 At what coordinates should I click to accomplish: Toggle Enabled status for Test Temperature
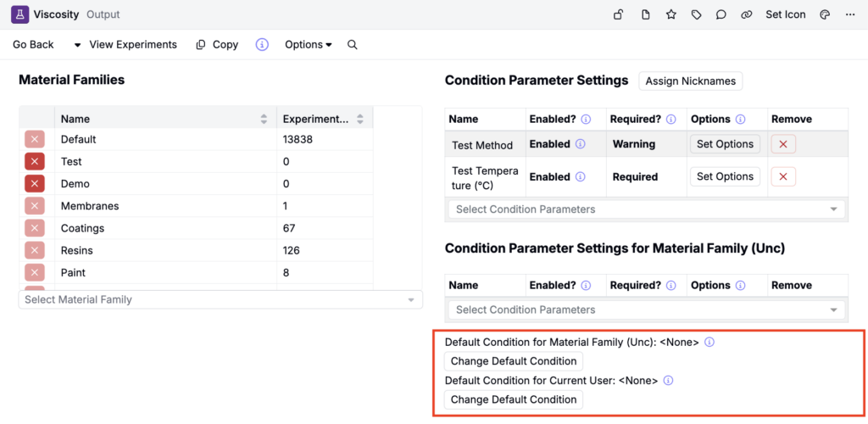(x=549, y=177)
